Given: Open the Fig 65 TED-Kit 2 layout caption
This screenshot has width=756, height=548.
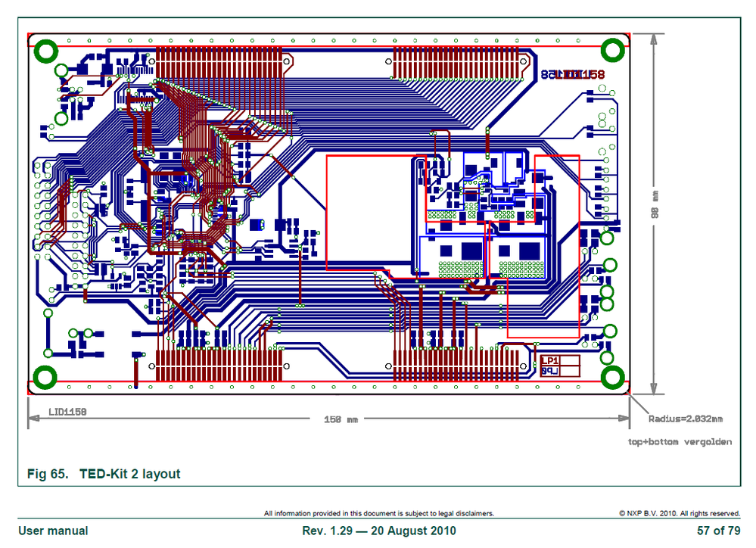Looking at the screenshot, I should [103, 474].
